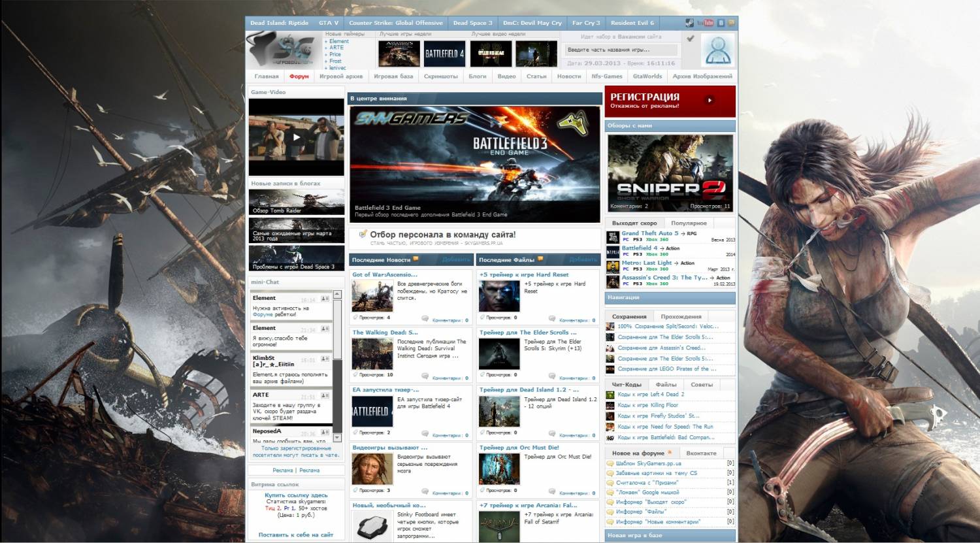Open the YouTube channel icon

pyautogui.click(x=705, y=23)
